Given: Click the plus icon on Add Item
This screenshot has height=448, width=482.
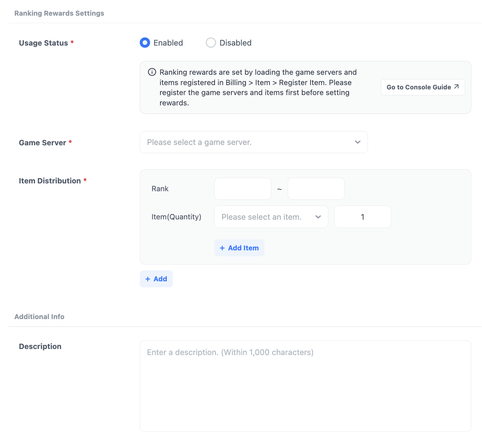Looking at the screenshot, I should (222, 248).
